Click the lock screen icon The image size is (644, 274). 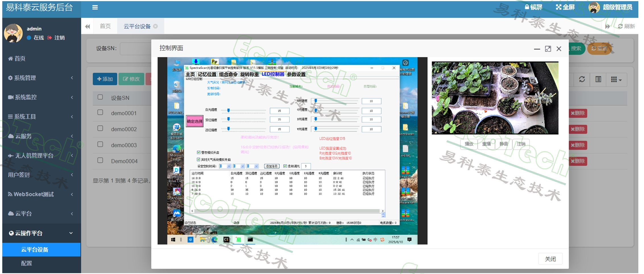[x=527, y=7]
